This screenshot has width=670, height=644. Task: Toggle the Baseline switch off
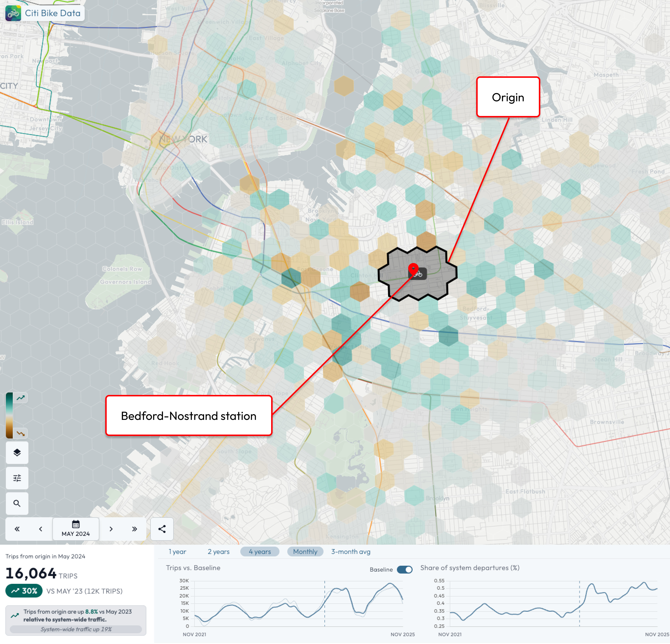(405, 569)
